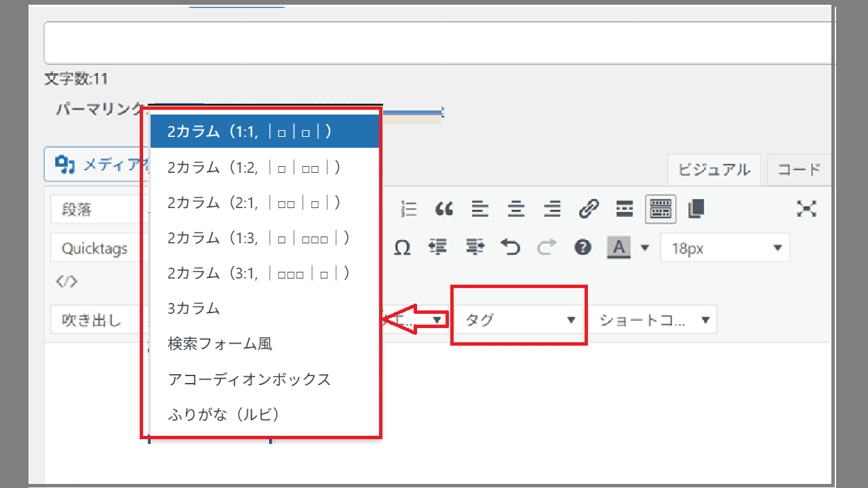The height and width of the screenshot is (488, 868).
Task: Choose 検索フォーム風 from the menu
Action: pos(264,343)
